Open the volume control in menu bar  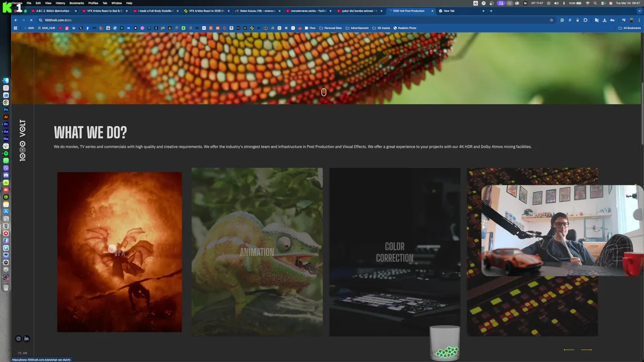(556, 3)
